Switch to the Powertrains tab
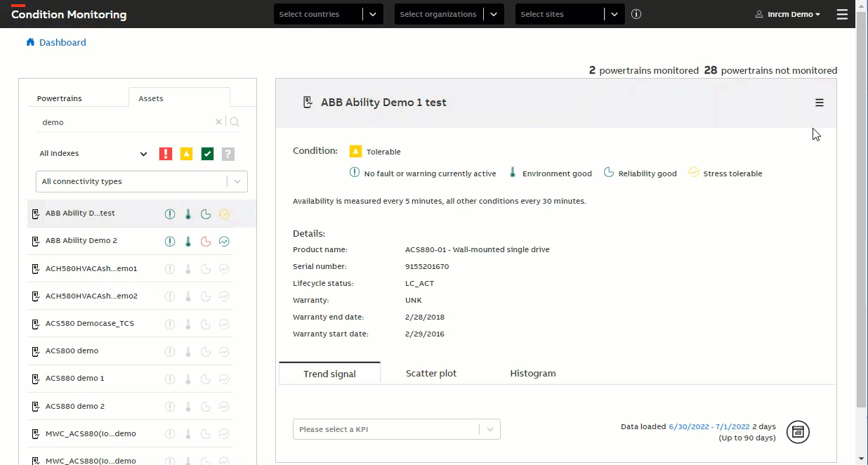This screenshot has width=868, height=465. tap(60, 98)
